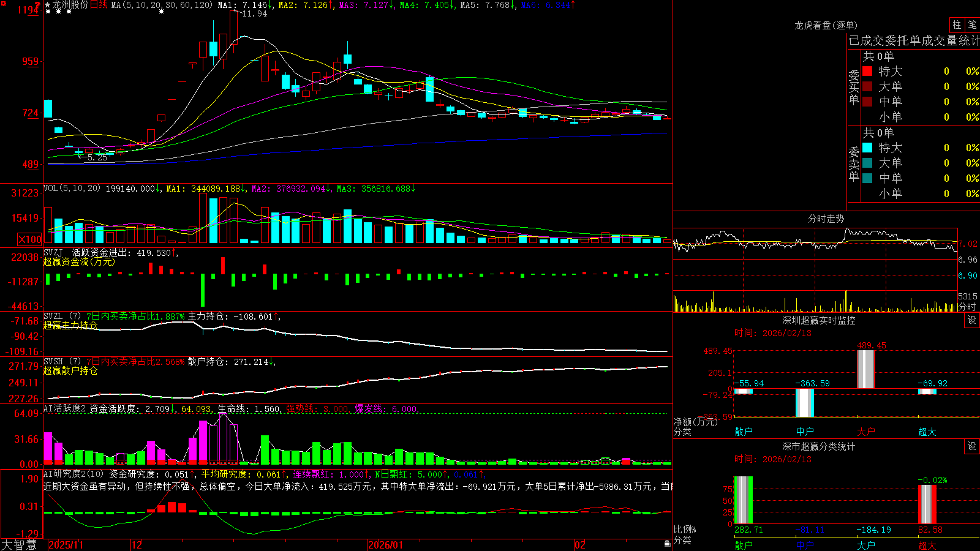Click the 分时走势 panel title
The width and height of the screenshot is (980, 551).
826,219
